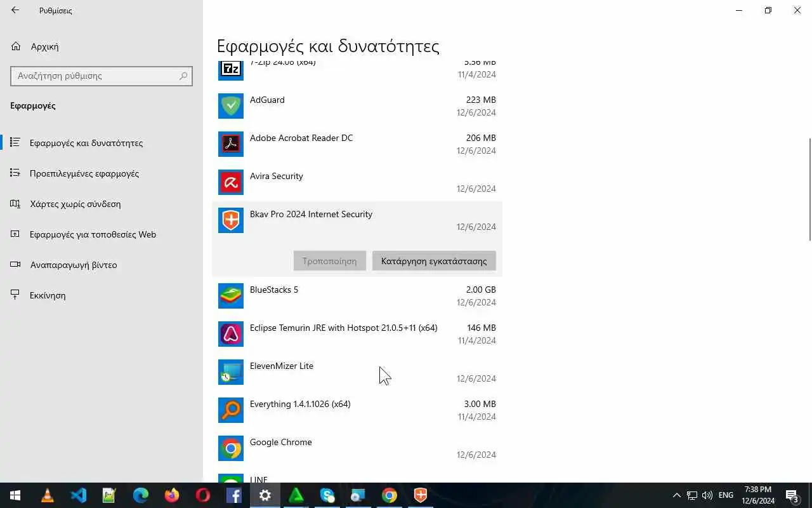Click the Everything search magnifier icon
Image resolution: width=812 pixels, height=508 pixels.
[231, 410]
